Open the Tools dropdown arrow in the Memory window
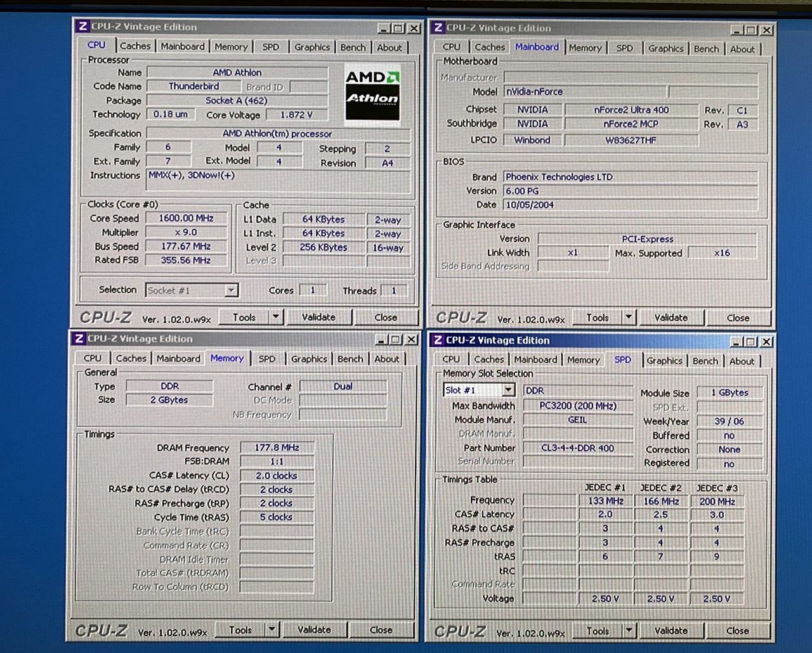 272,630
